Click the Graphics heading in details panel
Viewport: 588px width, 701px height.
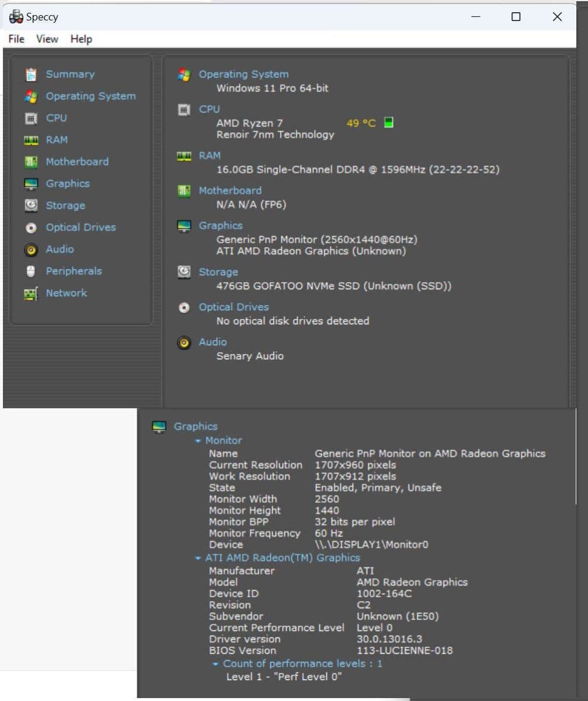click(196, 426)
